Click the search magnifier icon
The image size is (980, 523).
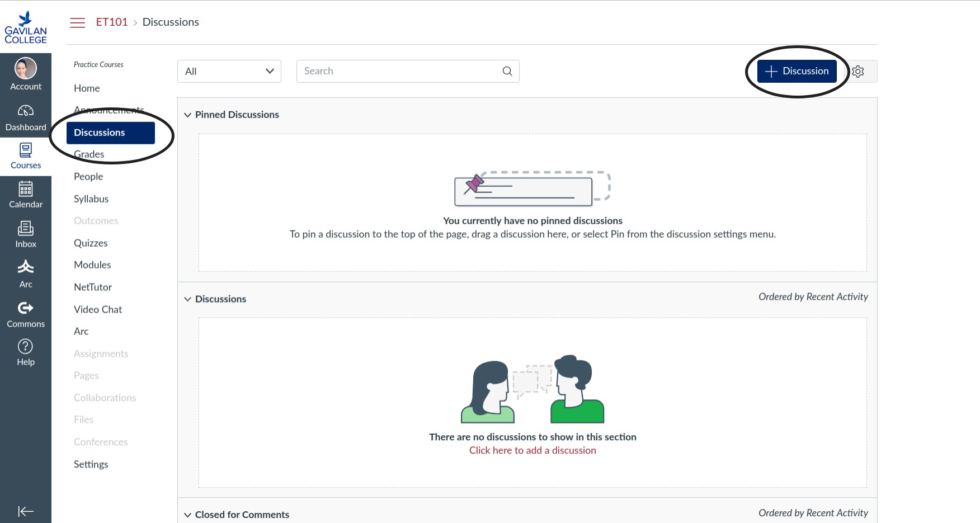pyautogui.click(x=507, y=72)
